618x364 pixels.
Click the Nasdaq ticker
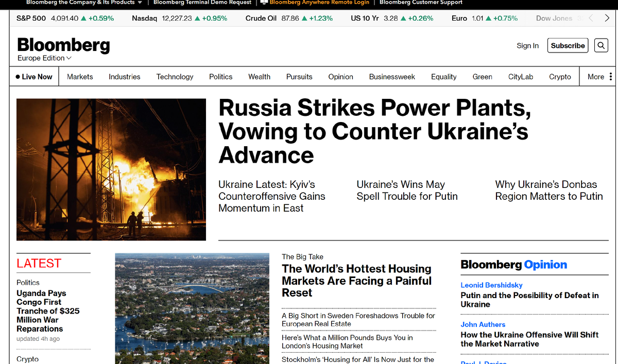pos(180,18)
